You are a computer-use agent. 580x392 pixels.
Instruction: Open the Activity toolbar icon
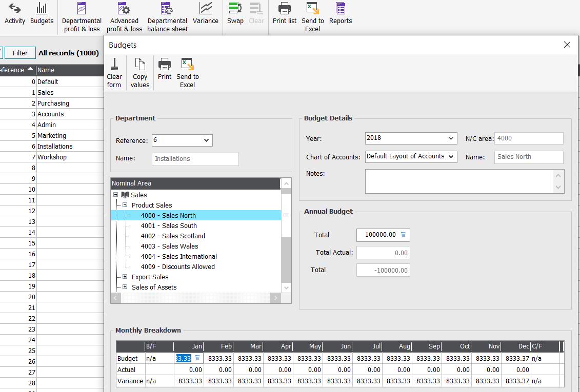click(15, 14)
